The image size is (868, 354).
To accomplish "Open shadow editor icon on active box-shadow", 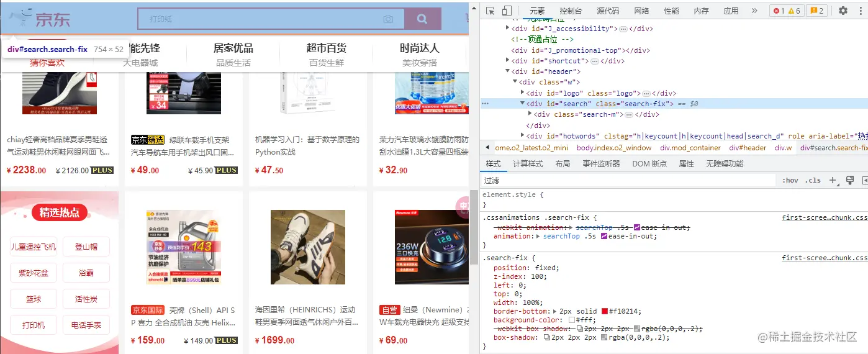I will (546, 338).
